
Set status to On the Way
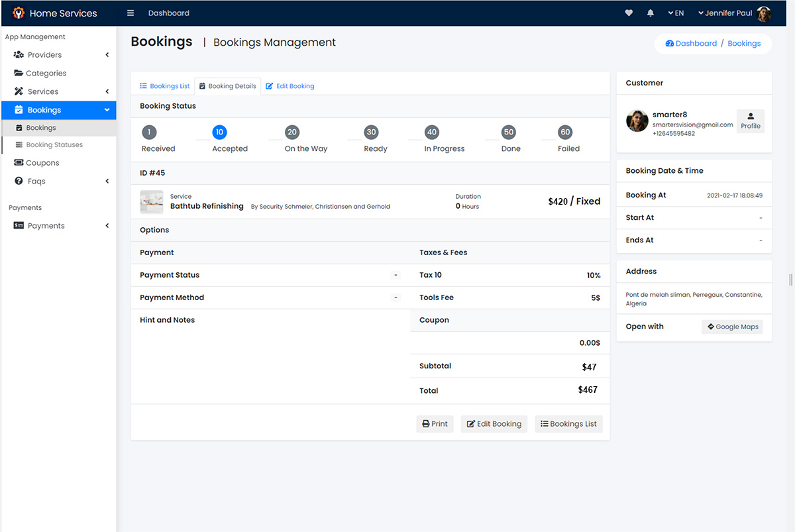(292, 133)
